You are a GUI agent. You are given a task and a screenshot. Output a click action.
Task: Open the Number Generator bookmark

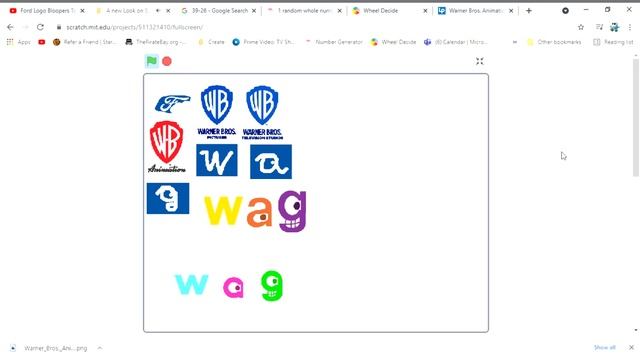[334, 42]
